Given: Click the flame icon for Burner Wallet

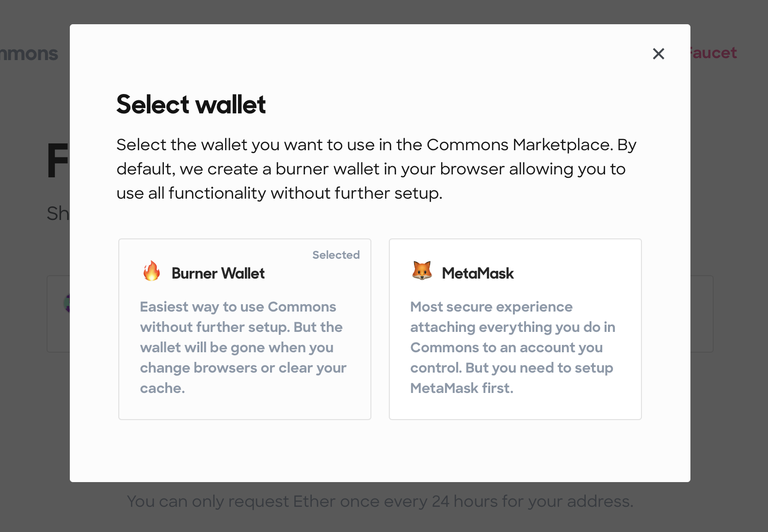Looking at the screenshot, I should coord(152,271).
